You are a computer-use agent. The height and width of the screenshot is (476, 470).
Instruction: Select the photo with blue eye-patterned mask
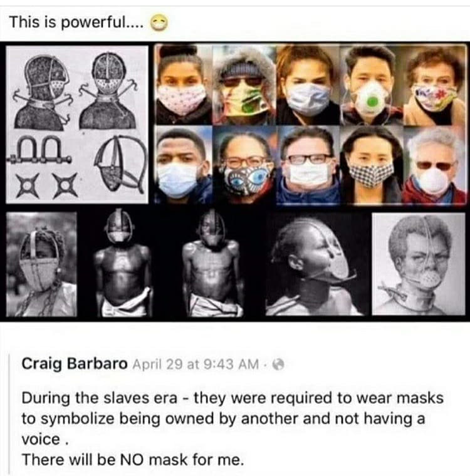pos(245,165)
